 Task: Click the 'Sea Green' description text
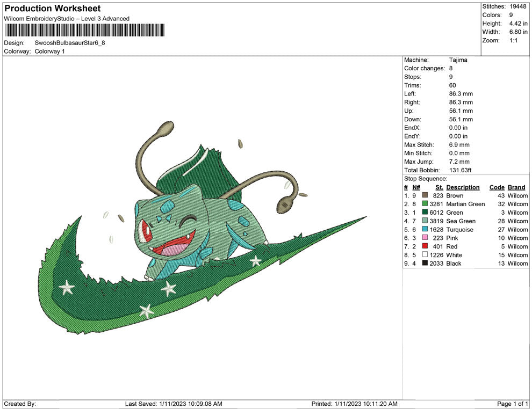[x=461, y=221]
